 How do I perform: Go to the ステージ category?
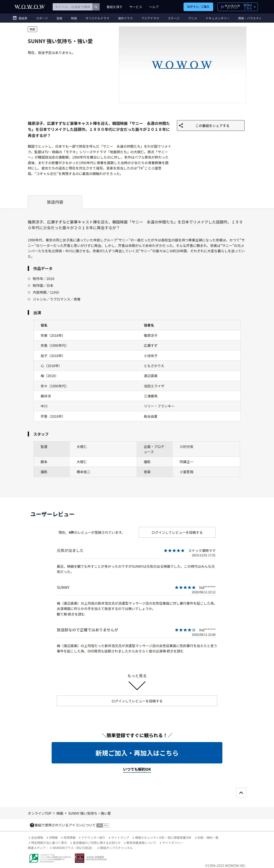[173, 18]
